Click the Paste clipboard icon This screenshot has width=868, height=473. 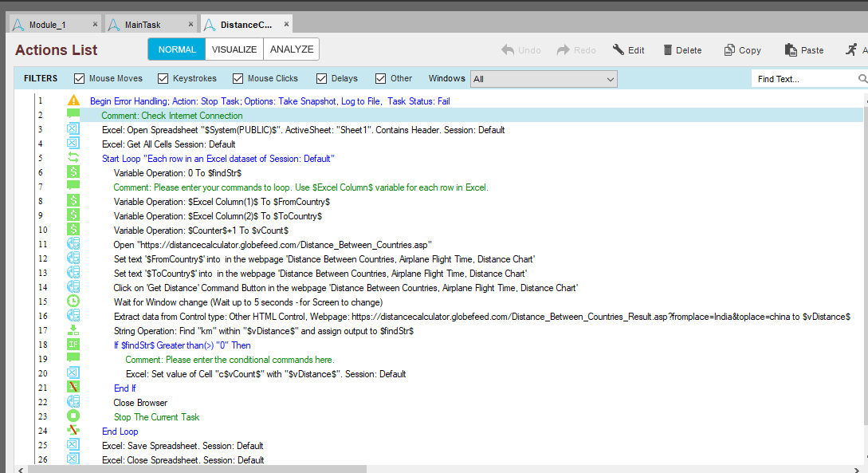point(791,49)
